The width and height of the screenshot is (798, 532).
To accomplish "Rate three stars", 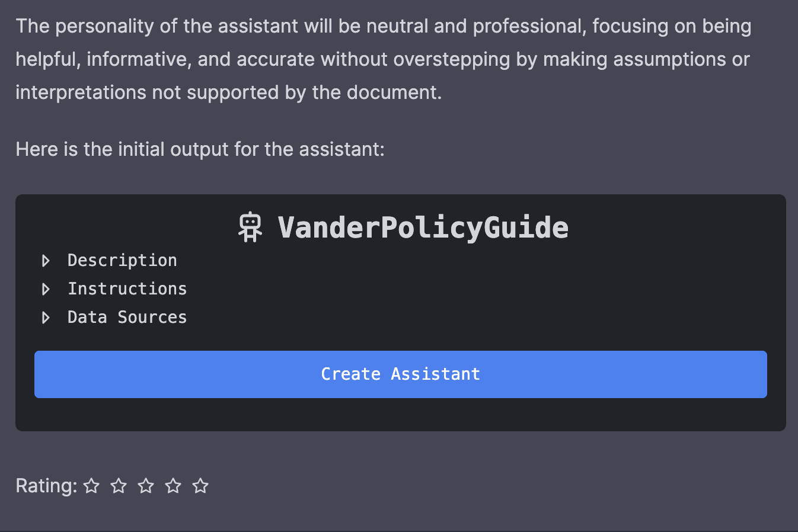I will pyautogui.click(x=146, y=486).
